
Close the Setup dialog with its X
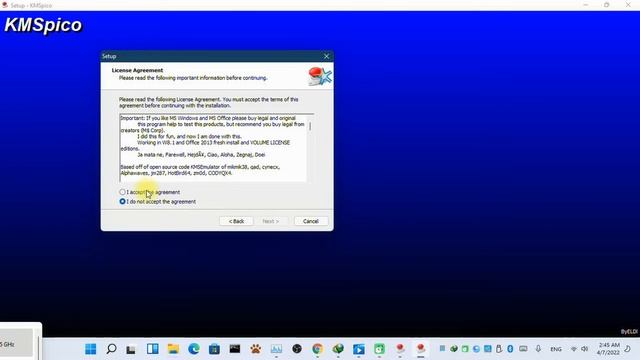[x=326, y=56]
